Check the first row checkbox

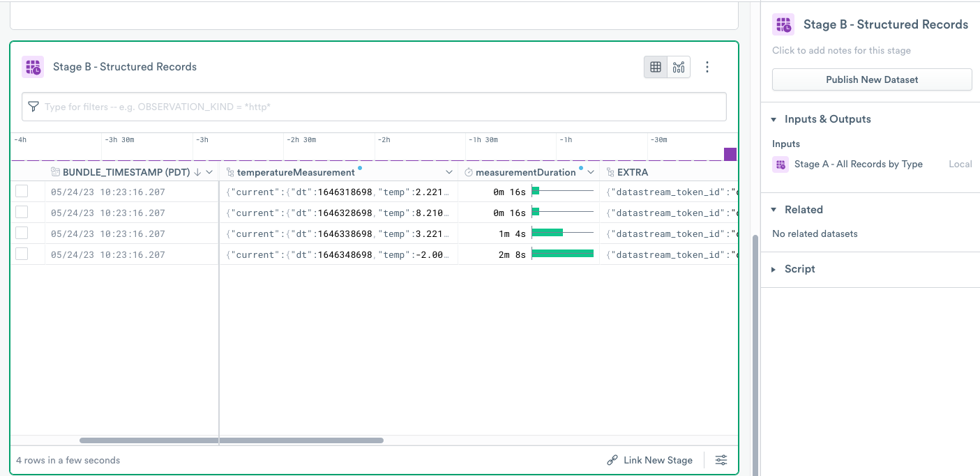[x=22, y=192]
